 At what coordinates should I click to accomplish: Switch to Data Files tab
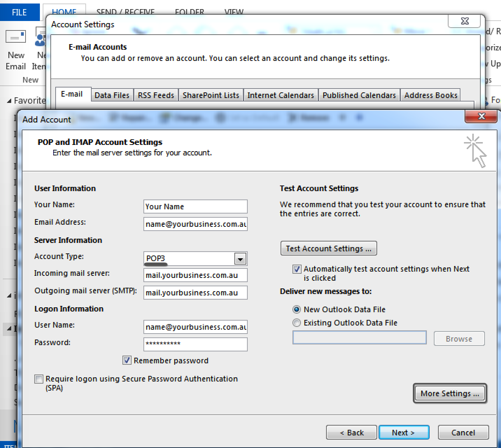[x=112, y=95]
